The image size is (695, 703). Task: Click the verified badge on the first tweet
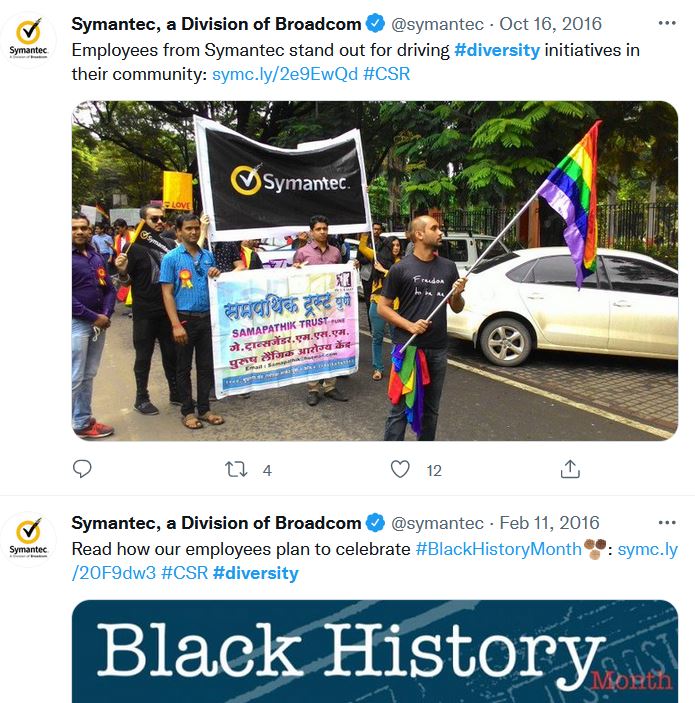[375, 23]
